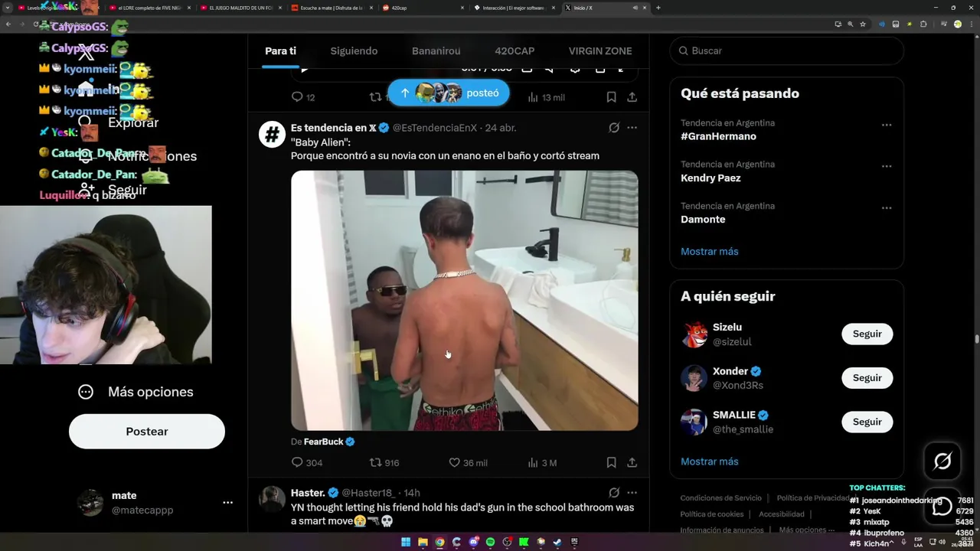This screenshot has height=551, width=980.
Task: Open Grok icon on the Haster post
Action: (x=614, y=493)
